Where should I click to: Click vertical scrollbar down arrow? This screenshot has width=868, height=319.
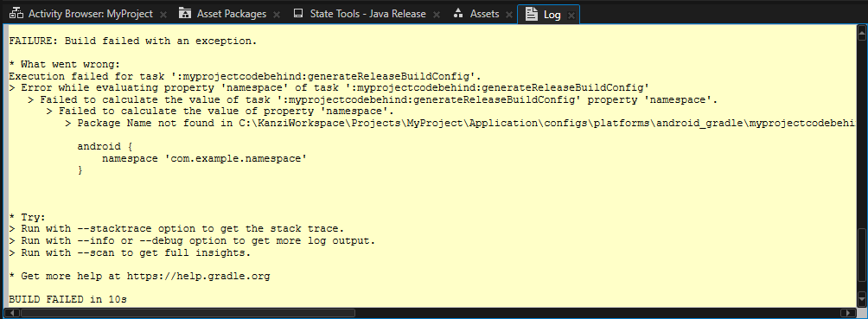[861, 300]
